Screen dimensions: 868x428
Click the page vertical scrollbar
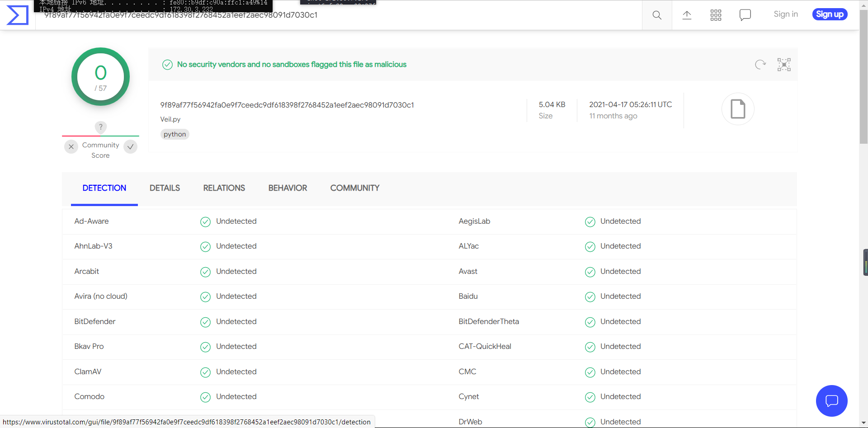click(863, 77)
